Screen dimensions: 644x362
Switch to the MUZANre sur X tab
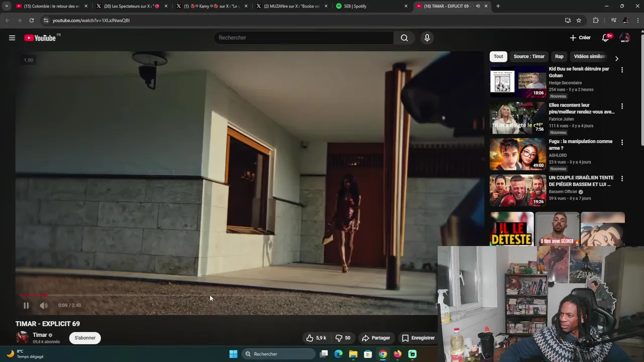[292, 6]
